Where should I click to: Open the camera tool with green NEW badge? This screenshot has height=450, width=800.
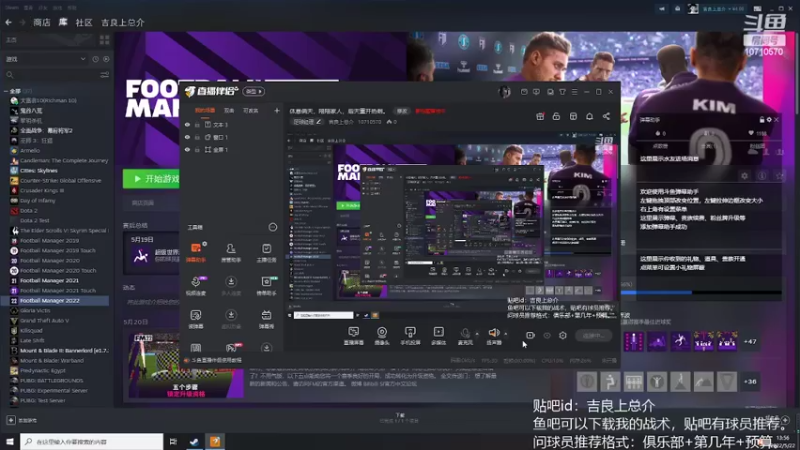click(266, 285)
